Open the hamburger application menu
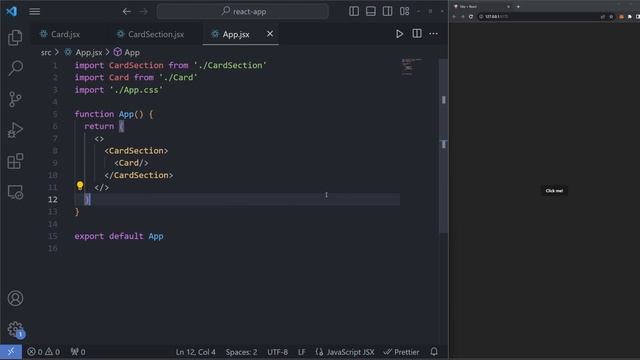This screenshot has height=360, width=640. 35,11
